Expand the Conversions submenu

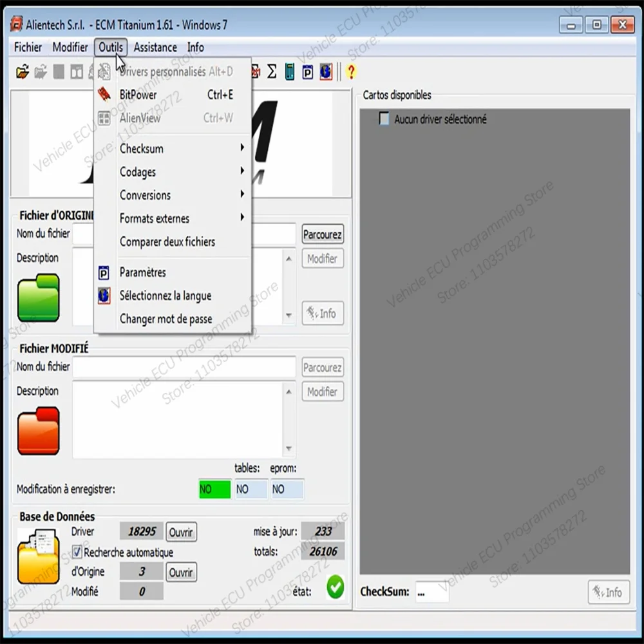[173, 194]
